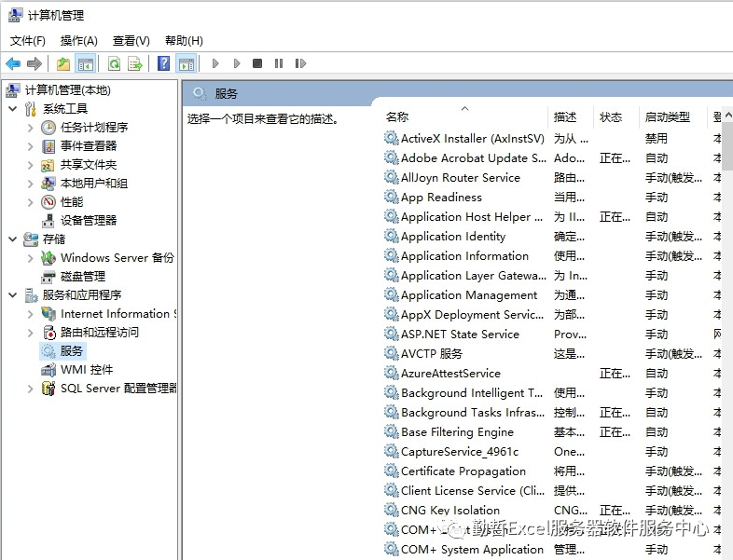Click the Restart Service icon
The image size is (733, 560).
300,63
